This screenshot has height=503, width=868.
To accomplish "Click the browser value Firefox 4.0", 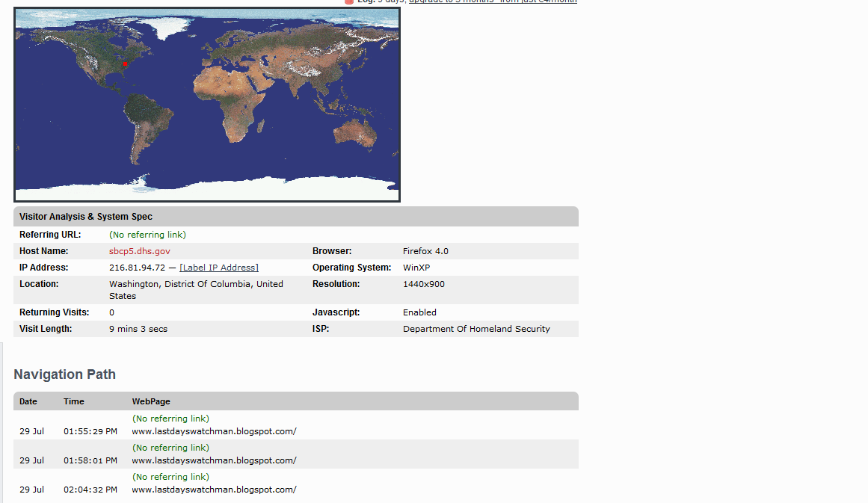I will 425,251.
